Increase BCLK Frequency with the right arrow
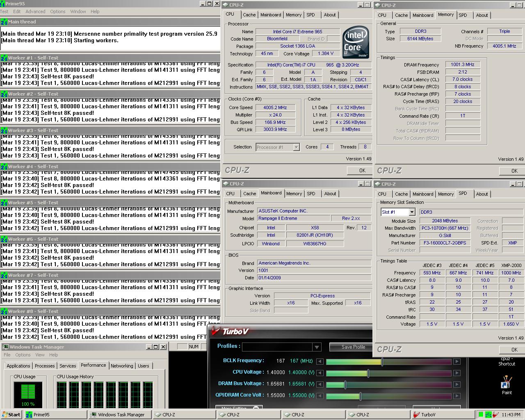The height and width of the screenshot is (420, 525). [x=457, y=361]
